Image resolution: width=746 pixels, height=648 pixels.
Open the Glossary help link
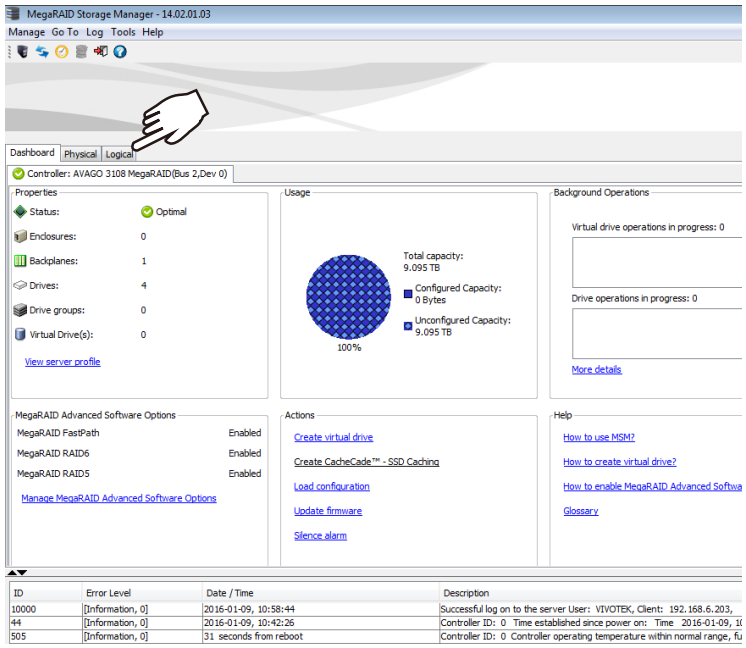tap(580, 511)
